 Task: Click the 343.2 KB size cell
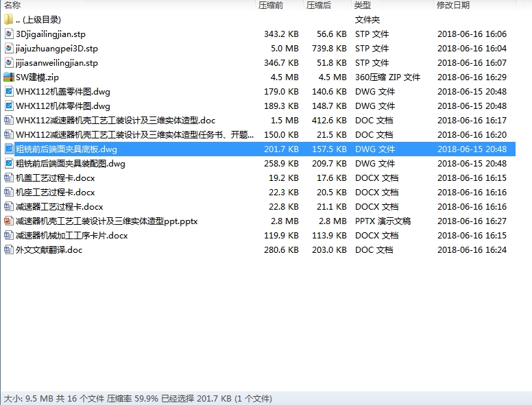click(281, 34)
